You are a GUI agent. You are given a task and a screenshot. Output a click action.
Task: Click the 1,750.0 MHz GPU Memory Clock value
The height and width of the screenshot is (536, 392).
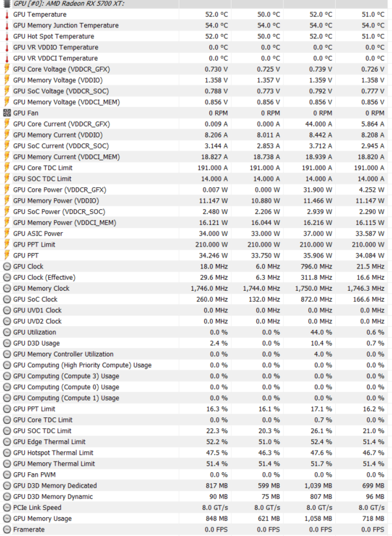pos(314,288)
